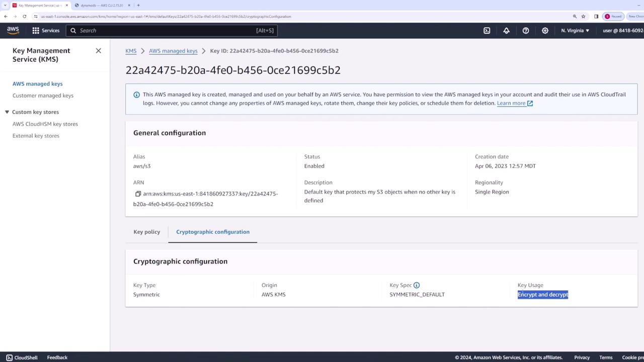Open the Services grid menu
Viewport: 644px width, 362px height.
pyautogui.click(x=36, y=31)
